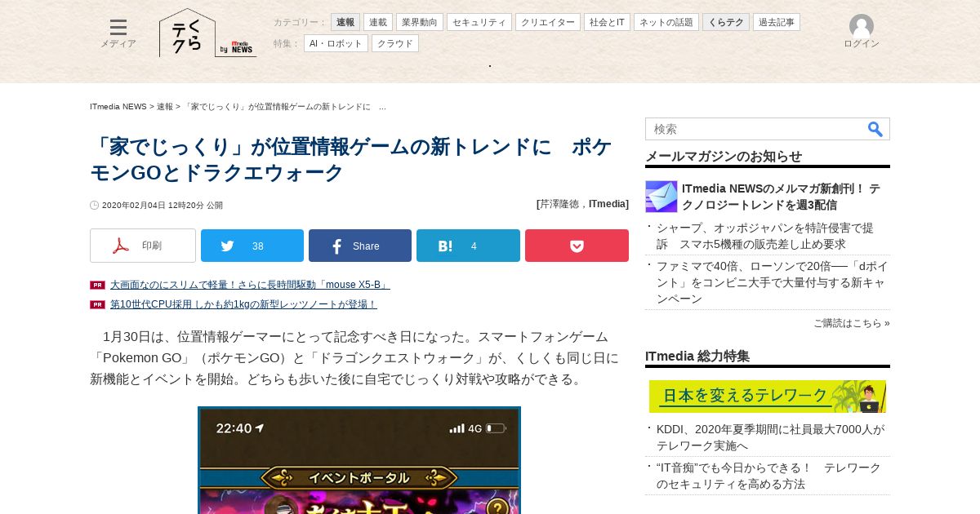Click the Hatena bookmark B! button
This screenshot has height=514, width=980.
click(x=468, y=246)
